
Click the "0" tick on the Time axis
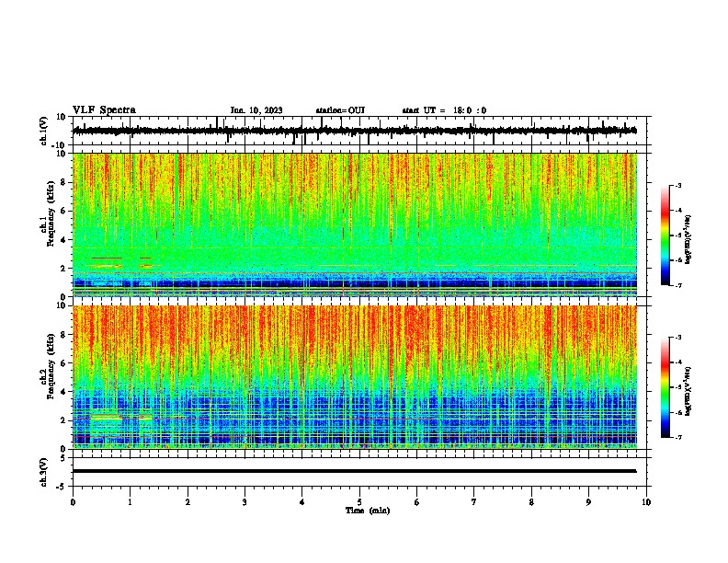(x=73, y=502)
